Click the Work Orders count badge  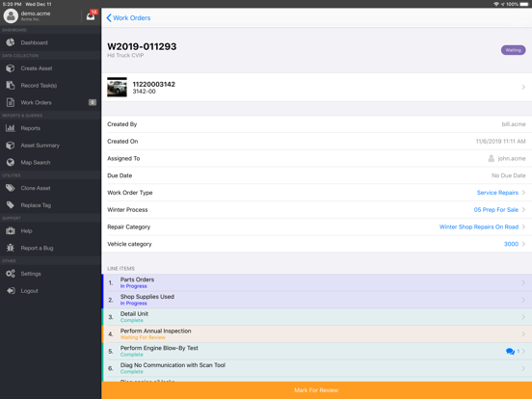93,102
